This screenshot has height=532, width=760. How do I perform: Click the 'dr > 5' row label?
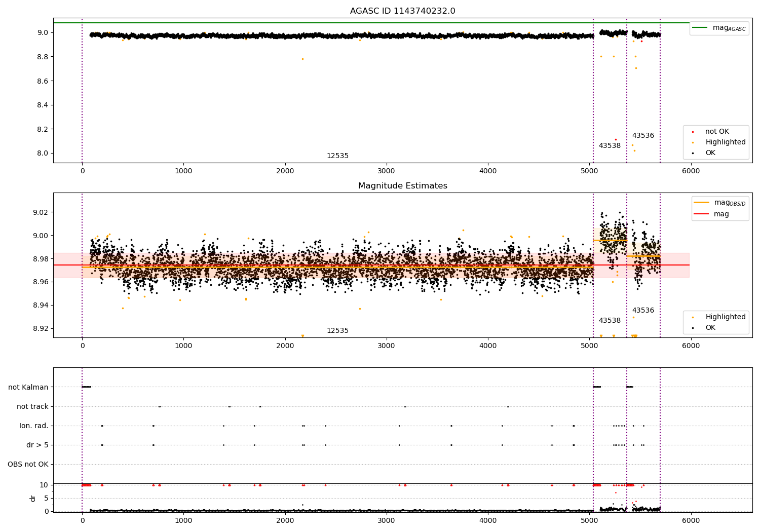[37, 445]
